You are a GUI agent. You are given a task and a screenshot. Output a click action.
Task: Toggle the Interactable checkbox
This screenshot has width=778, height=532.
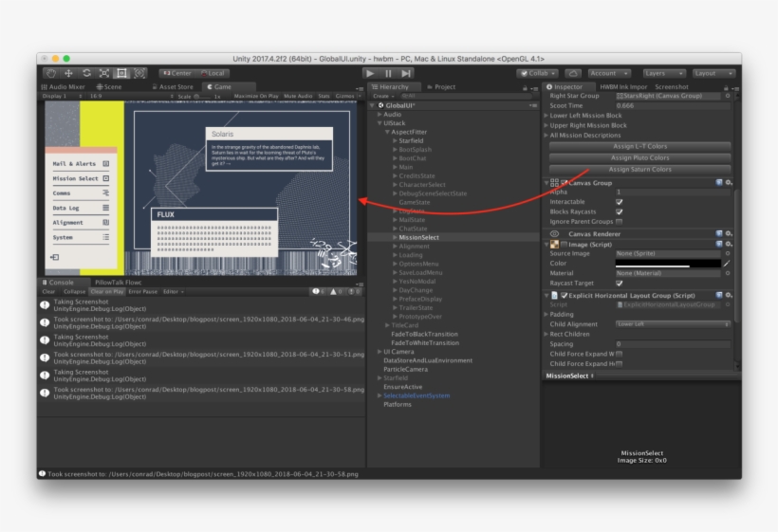(620, 201)
